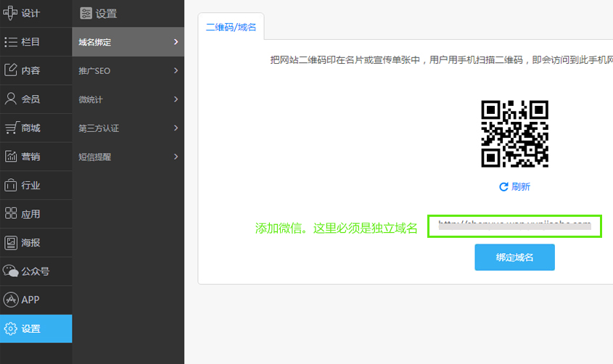Select the 设置 gear icon
This screenshot has width=613, height=364.
pyautogui.click(x=11, y=328)
